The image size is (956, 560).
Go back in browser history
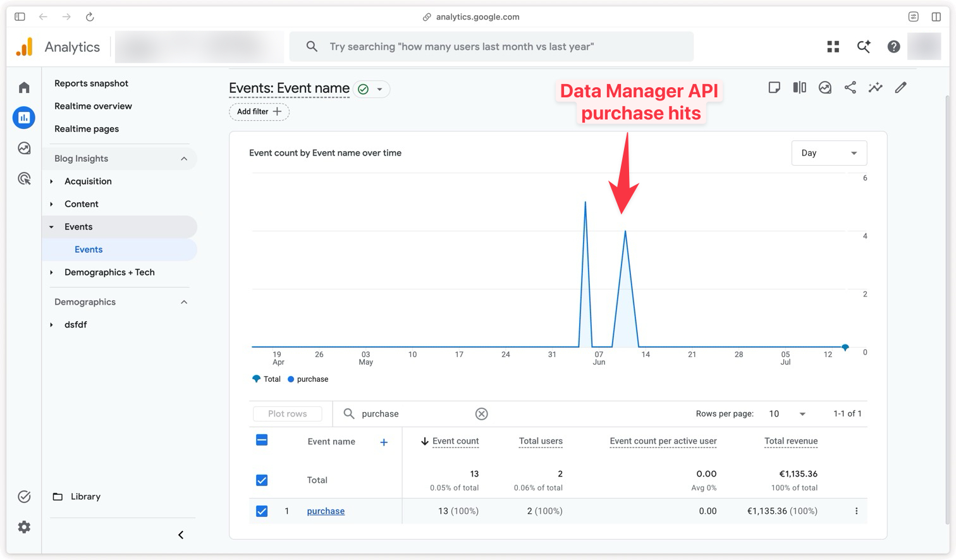[x=43, y=17]
